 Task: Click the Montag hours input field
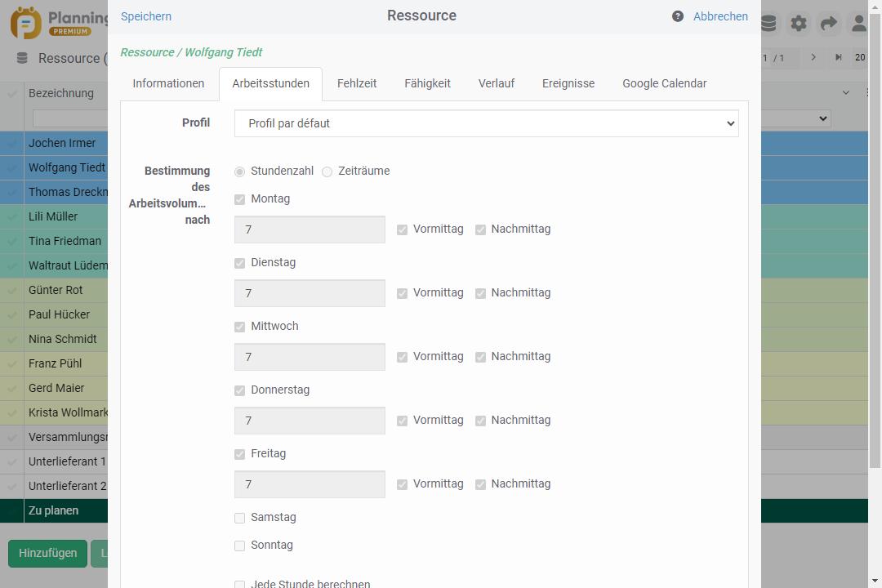(x=310, y=229)
